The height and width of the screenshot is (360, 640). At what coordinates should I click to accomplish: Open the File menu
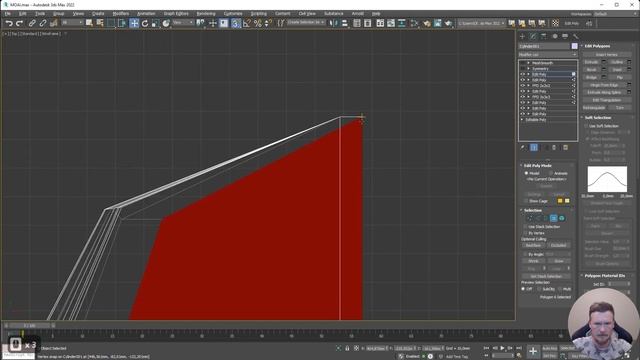click(x=7, y=13)
